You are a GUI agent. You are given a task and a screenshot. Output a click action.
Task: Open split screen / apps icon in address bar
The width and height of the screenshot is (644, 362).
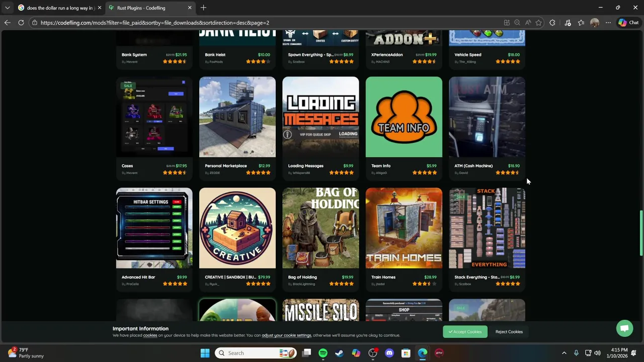pos(507,23)
